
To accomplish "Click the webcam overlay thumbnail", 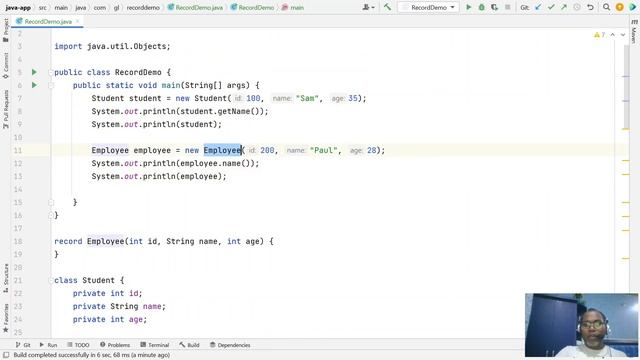I will click(581, 325).
